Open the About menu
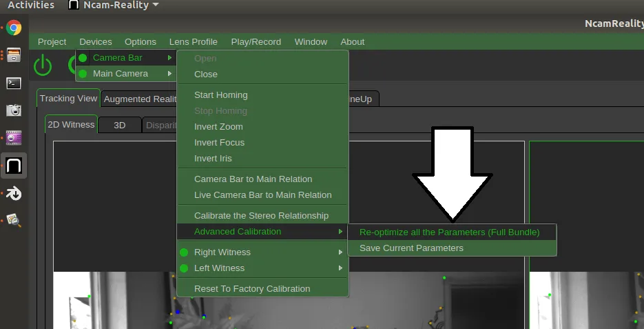 pyautogui.click(x=353, y=42)
